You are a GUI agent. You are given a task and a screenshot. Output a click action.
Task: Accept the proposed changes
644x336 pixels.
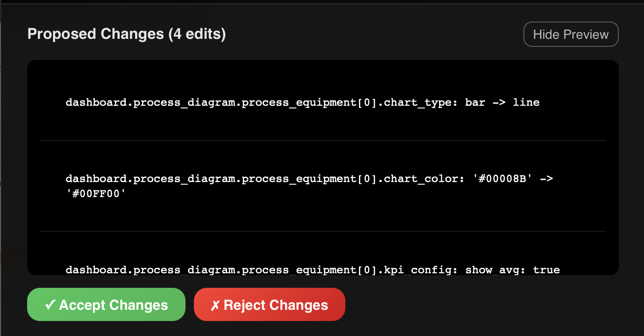tap(106, 305)
